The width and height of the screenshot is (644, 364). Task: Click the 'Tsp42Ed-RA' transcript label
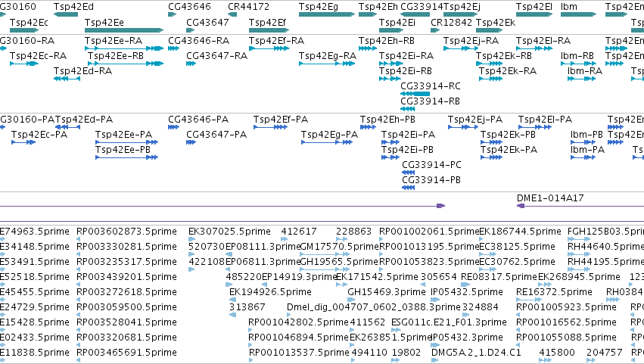point(82,71)
